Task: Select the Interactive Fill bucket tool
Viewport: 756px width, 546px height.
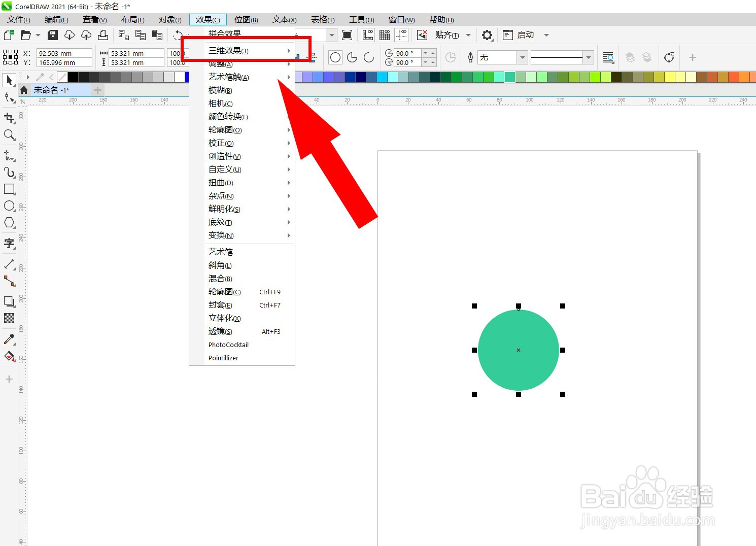Action: pos(9,356)
